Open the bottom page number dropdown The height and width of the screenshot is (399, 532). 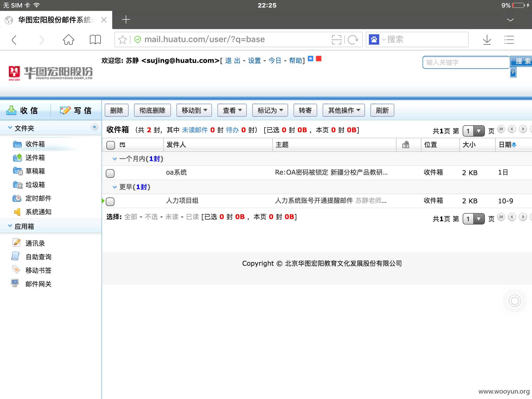tap(474, 219)
